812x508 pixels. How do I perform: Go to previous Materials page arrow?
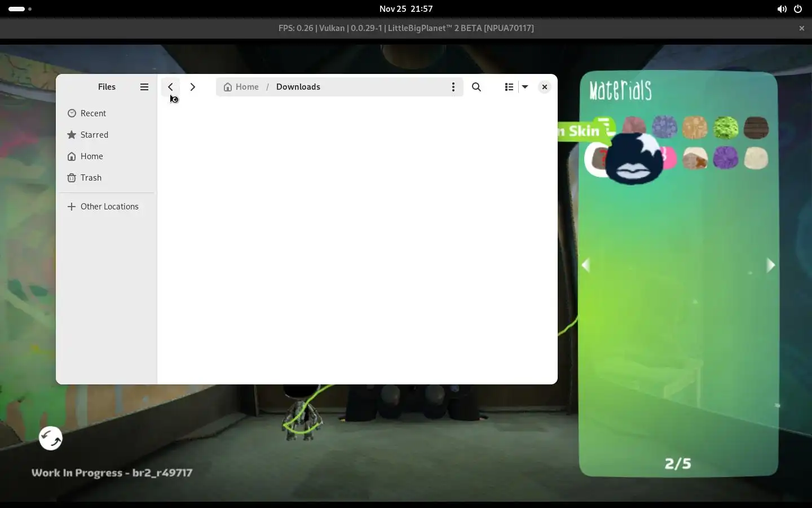586,265
